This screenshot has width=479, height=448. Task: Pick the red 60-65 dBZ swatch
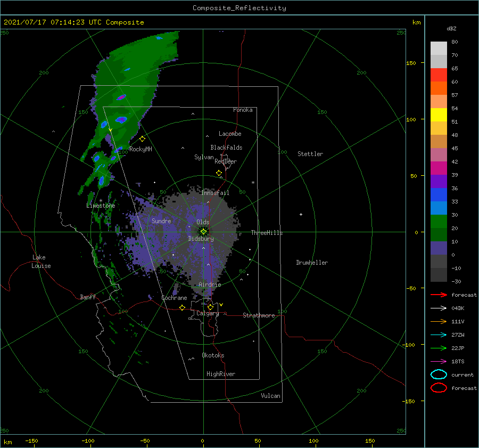coord(439,75)
